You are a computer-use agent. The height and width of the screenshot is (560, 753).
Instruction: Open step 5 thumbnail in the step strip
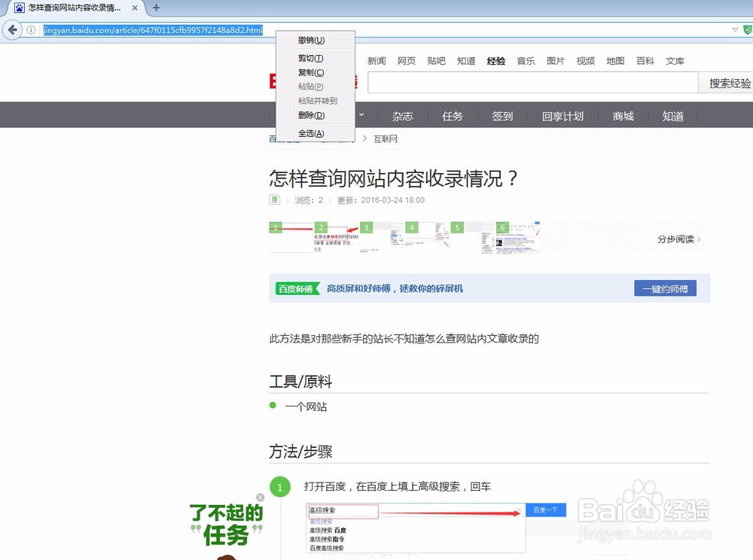pos(473,237)
